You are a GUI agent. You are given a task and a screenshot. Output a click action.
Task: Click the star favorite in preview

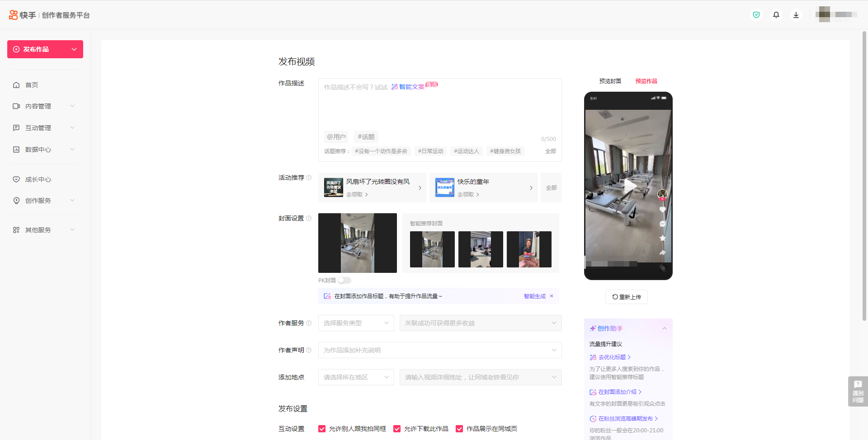662,238
